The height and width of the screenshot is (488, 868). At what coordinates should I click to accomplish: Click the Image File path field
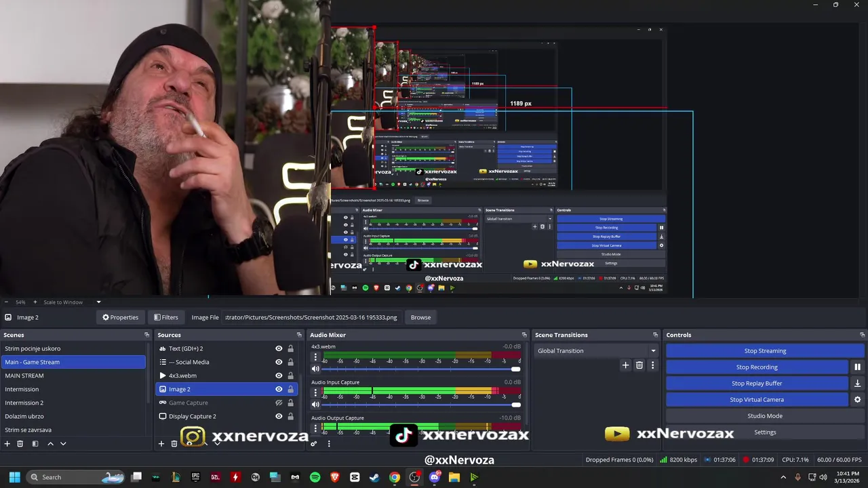[312, 317]
